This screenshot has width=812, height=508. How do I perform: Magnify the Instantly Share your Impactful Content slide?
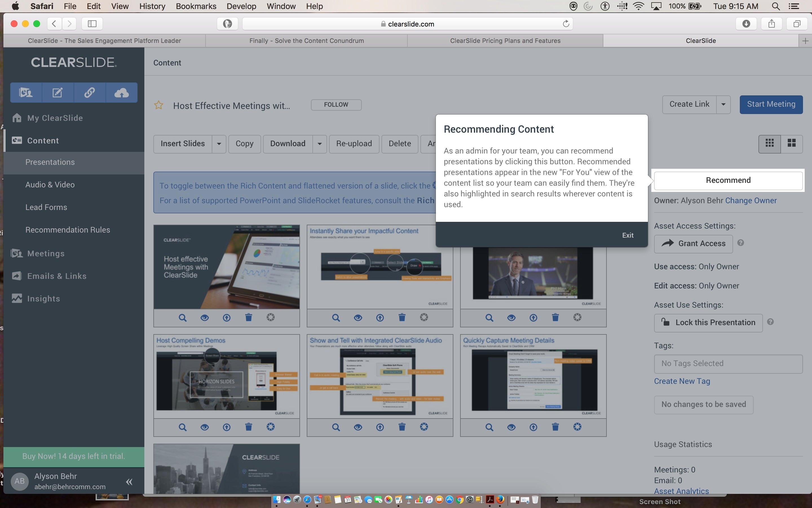point(336,317)
